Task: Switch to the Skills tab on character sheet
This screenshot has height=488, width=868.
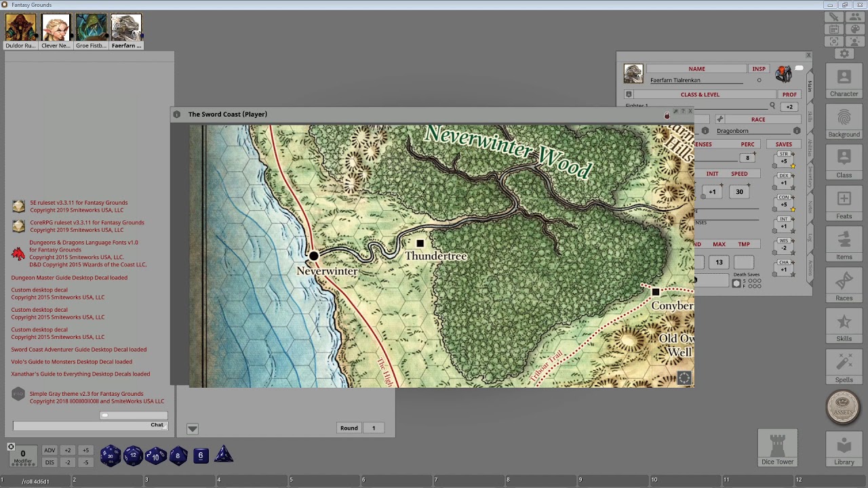Action: (x=810, y=117)
